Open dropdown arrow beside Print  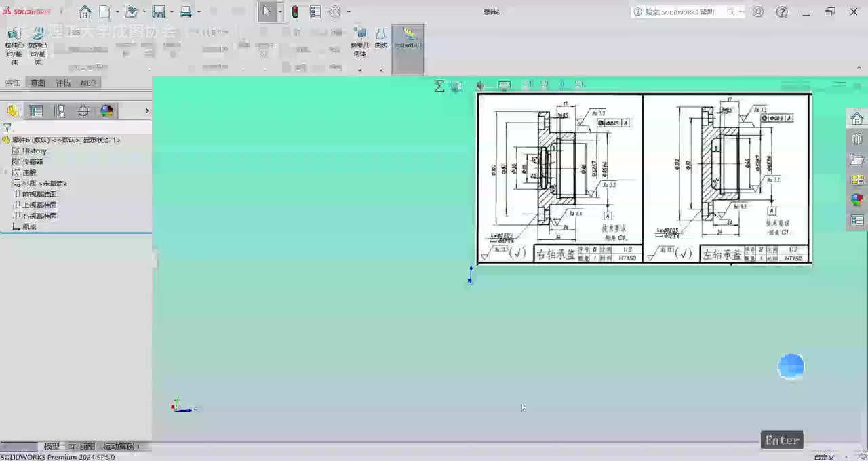click(x=199, y=12)
